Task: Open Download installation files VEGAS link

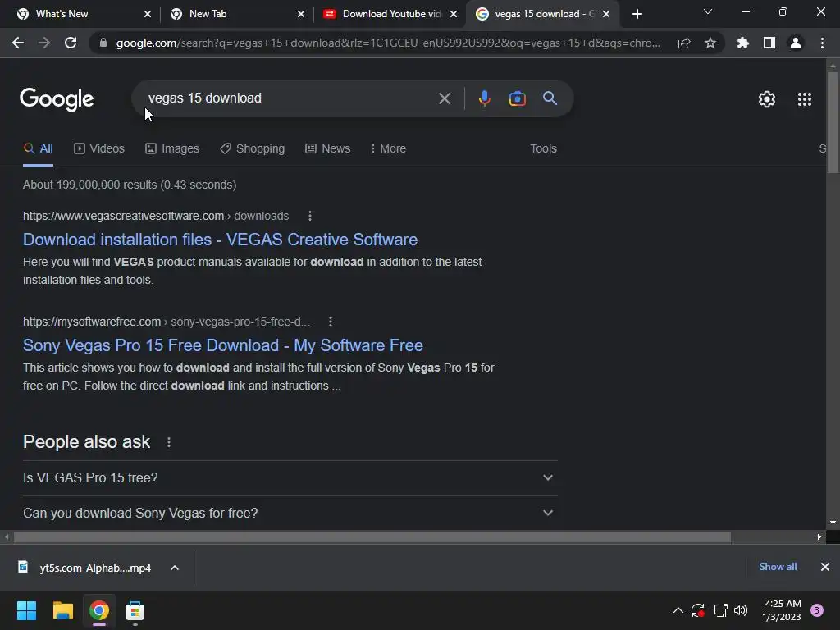Action: pyautogui.click(x=220, y=240)
